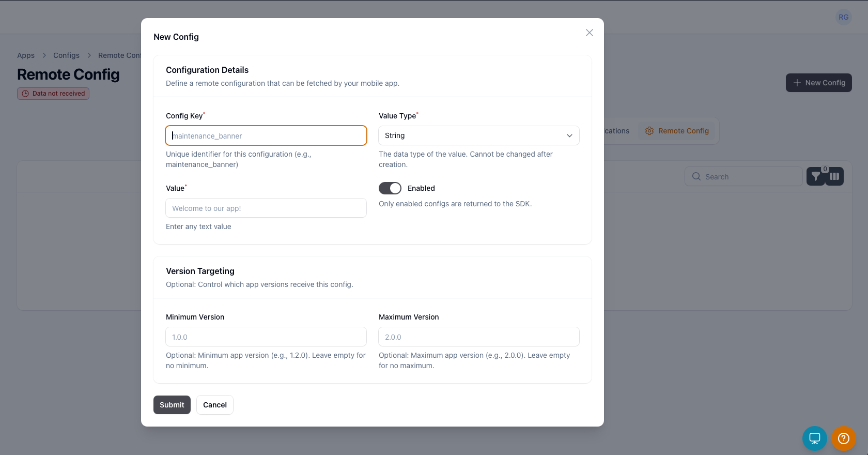Click the Search box in background page
This screenshot has width=868, height=455.
743,176
